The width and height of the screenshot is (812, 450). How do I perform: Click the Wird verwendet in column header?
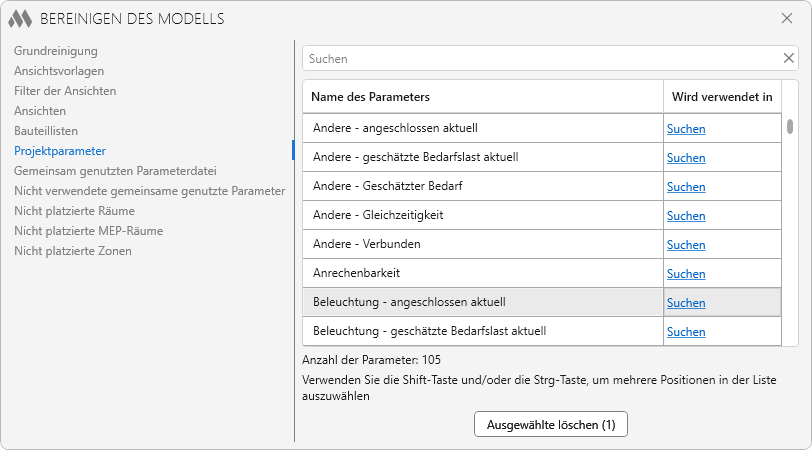click(x=720, y=97)
